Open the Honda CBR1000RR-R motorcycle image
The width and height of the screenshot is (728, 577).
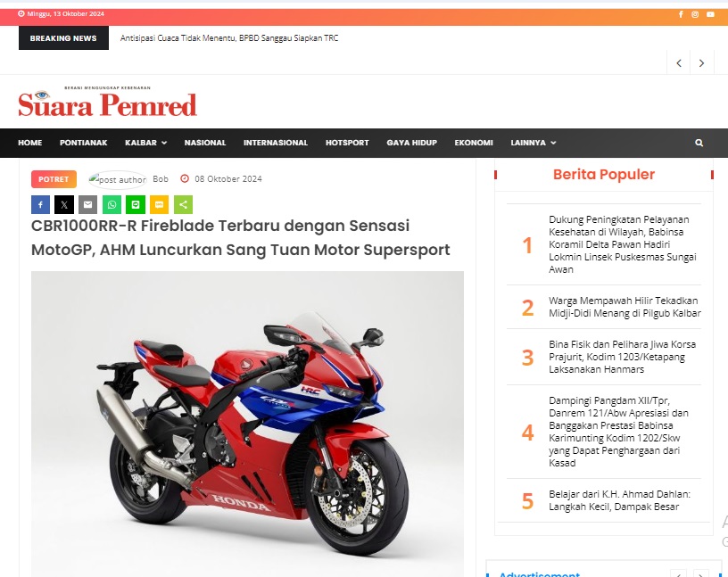point(247,424)
